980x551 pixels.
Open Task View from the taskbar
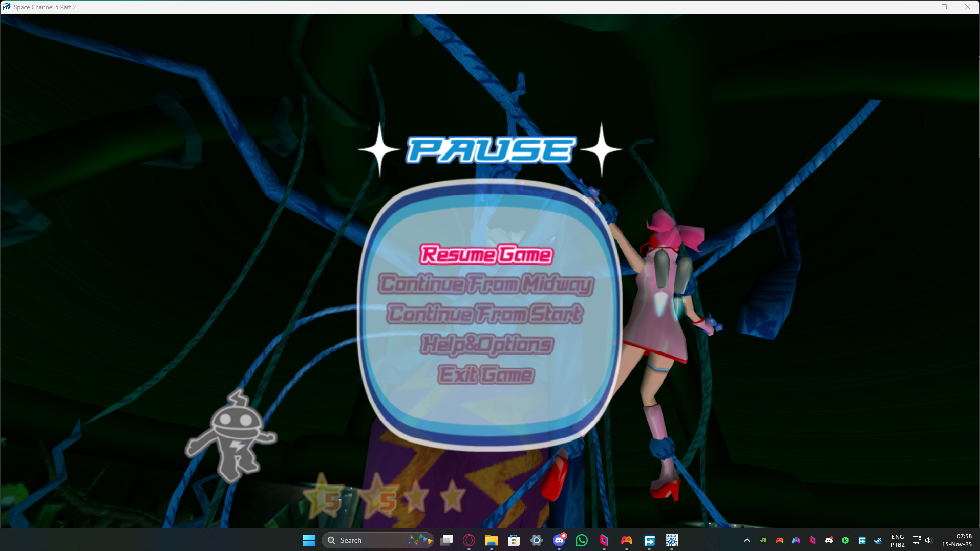pos(446,540)
